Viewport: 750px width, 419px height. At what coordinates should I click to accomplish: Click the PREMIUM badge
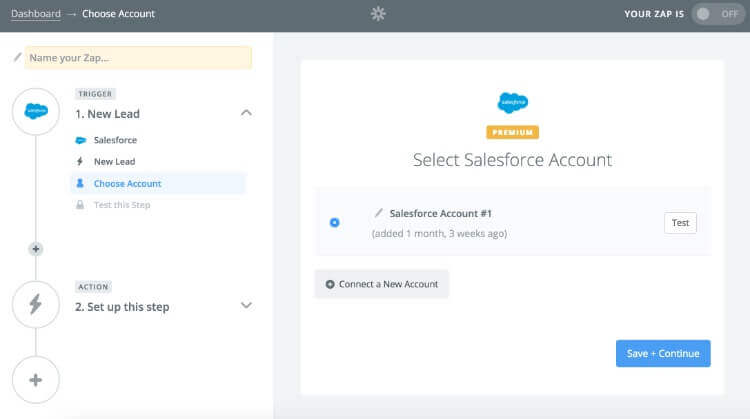click(x=512, y=132)
